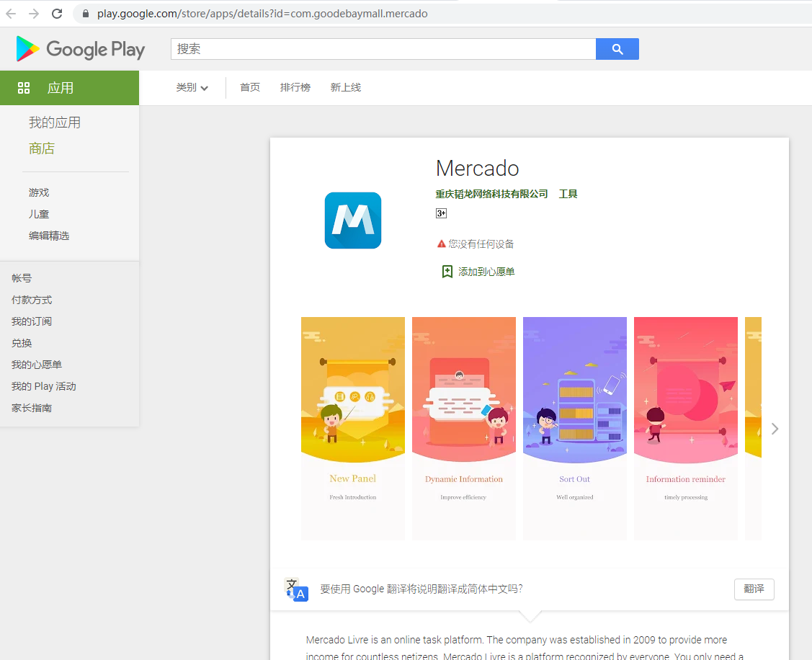Click the Mercado app icon

coord(352,220)
